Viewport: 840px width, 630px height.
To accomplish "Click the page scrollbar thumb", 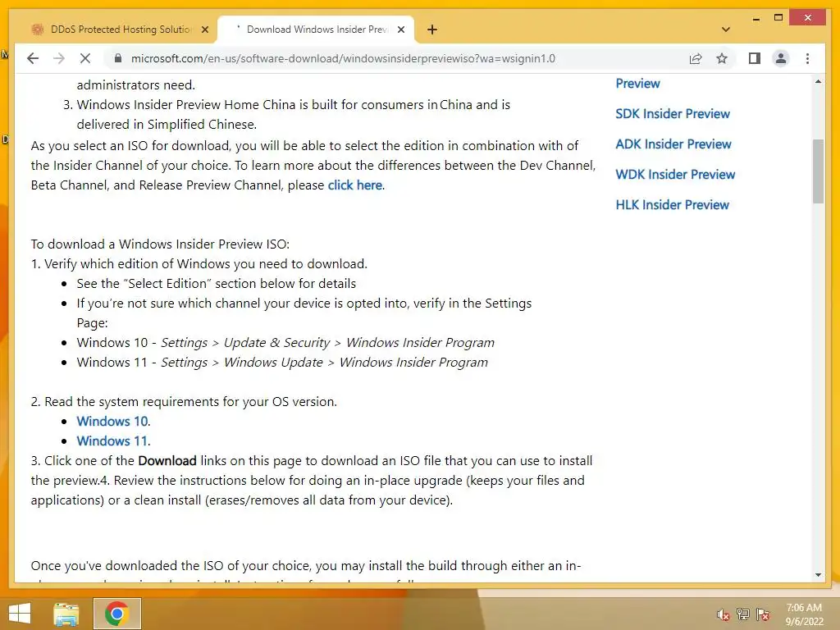I will [x=818, y=171].
